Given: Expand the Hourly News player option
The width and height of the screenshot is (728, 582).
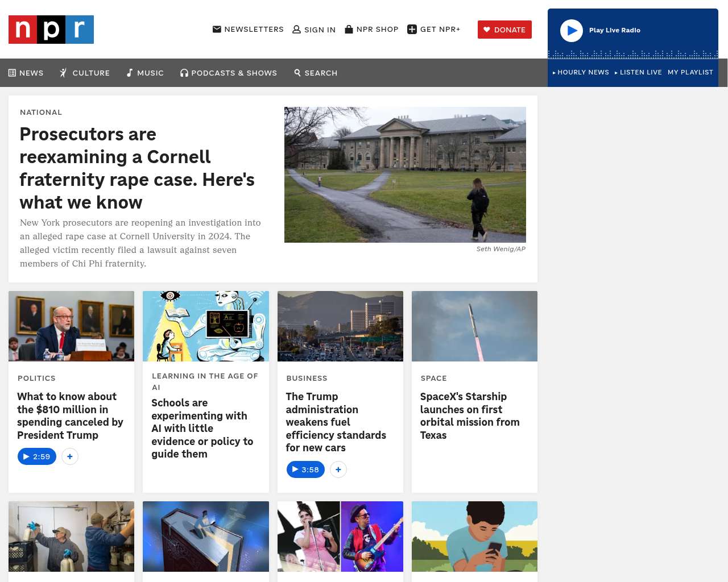Looking at the screenshot, I should [581, 72].
